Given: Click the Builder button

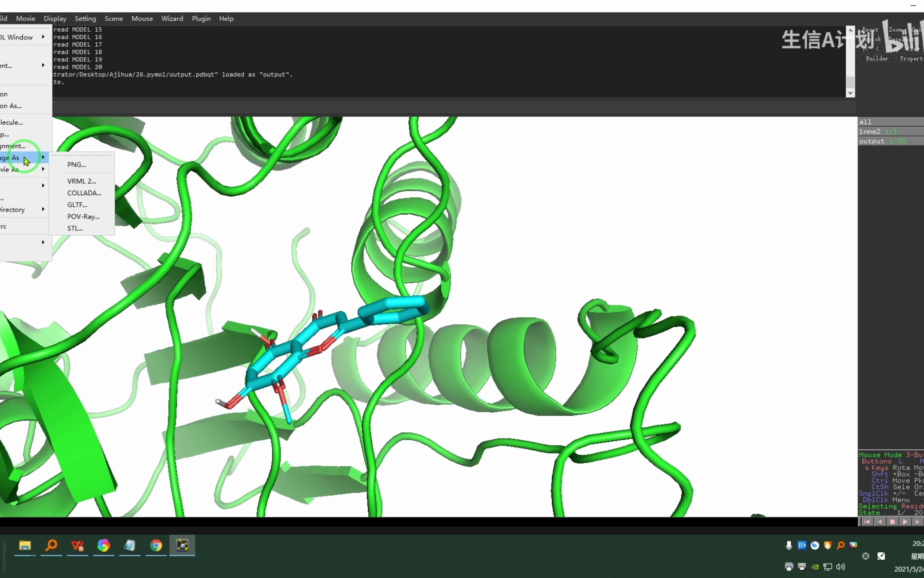Looking at the screenshot, I should click(x=877, y=59).
